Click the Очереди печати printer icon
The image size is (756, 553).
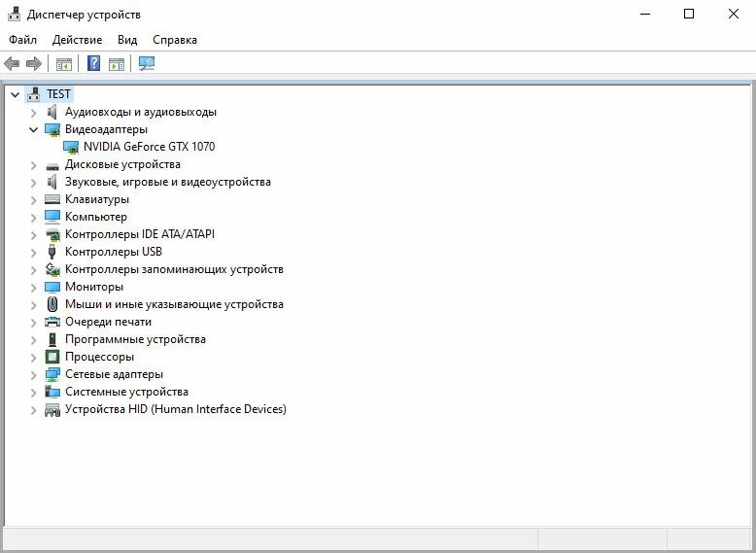(x=52, y=322)
